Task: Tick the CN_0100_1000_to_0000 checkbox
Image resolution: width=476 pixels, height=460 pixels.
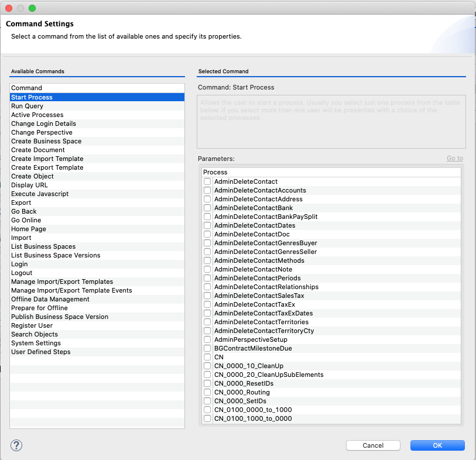Action: pyautogui.click(x=207, y=418)
